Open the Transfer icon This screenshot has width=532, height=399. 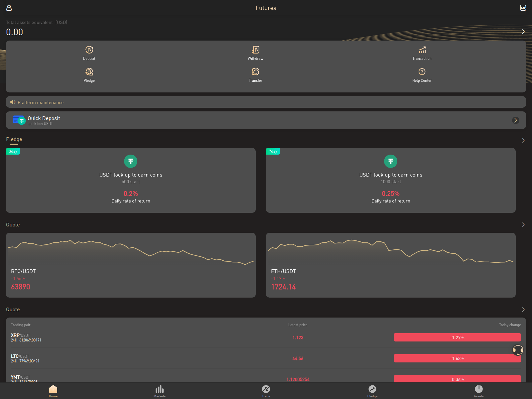(x=255, y=72)
